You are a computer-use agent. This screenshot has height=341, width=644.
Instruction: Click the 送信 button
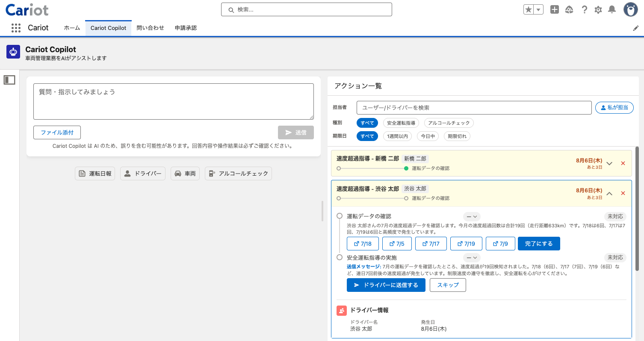coord(296,132)
